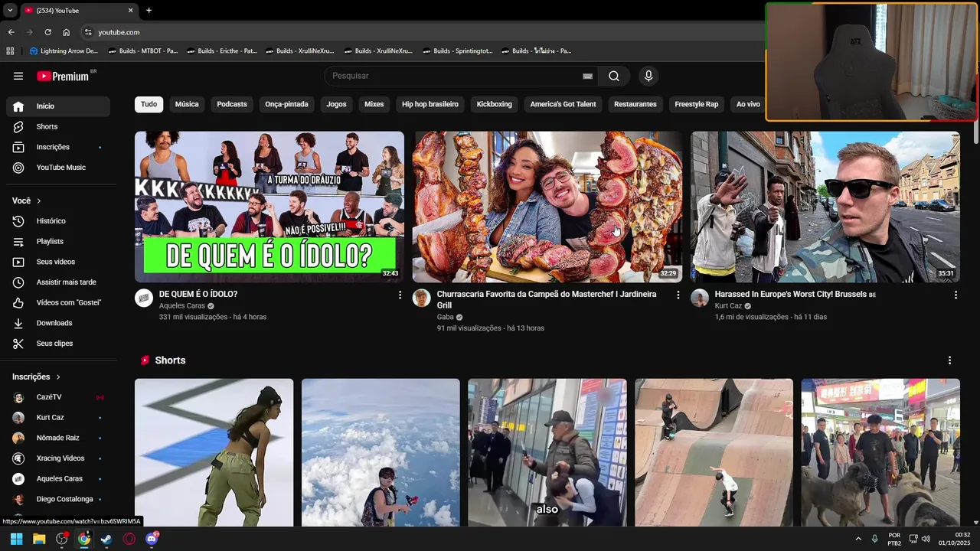Open Assistir mais tarde list

[58, 282]
